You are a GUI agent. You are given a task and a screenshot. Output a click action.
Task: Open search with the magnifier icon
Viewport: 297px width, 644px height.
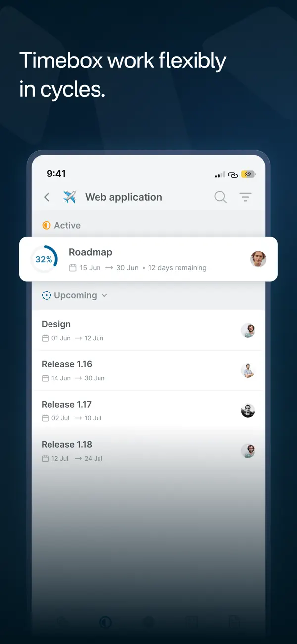coord(220,197)
